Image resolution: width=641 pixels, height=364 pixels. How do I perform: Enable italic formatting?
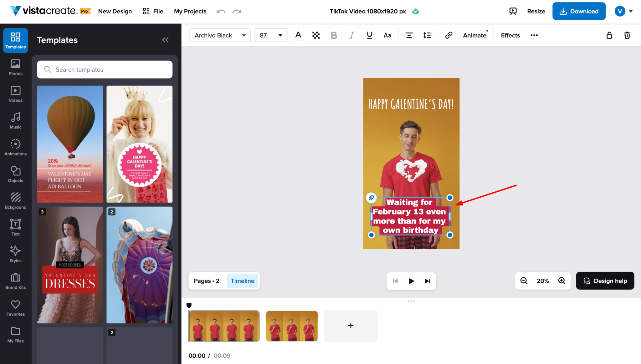[351, 35]
